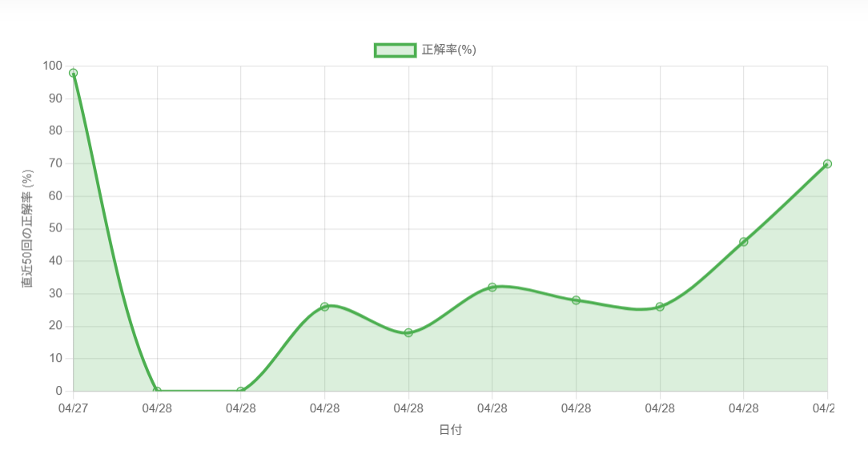Click the 日付 x-axis title

(x=450, y=430)
